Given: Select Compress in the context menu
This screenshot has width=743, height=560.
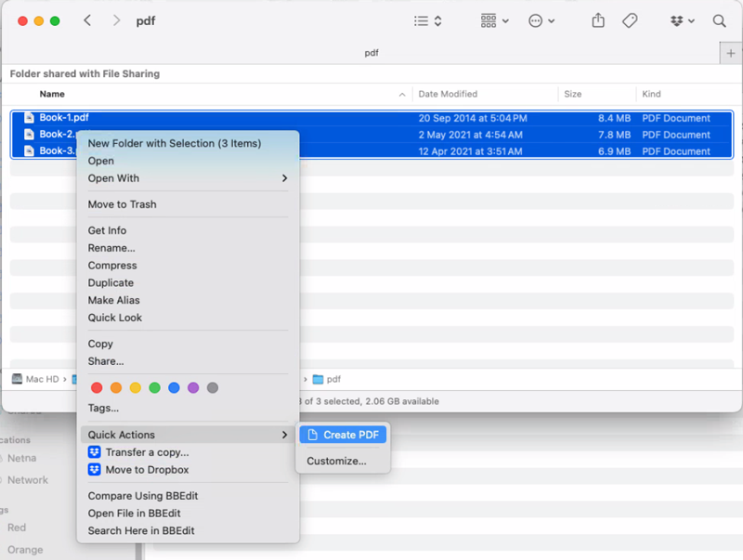Looking at the screenshot, I should coord(112,266).
